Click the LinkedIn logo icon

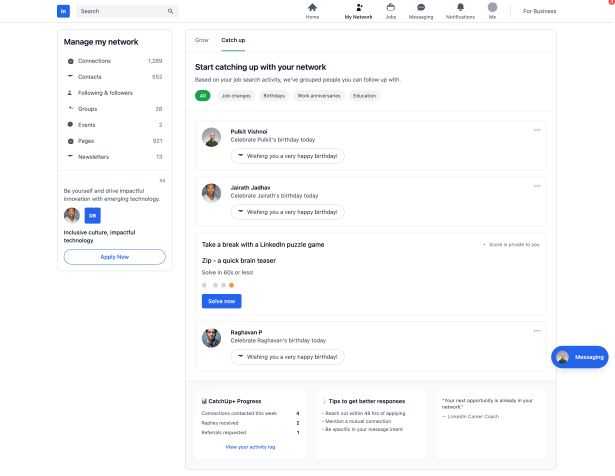63,11
